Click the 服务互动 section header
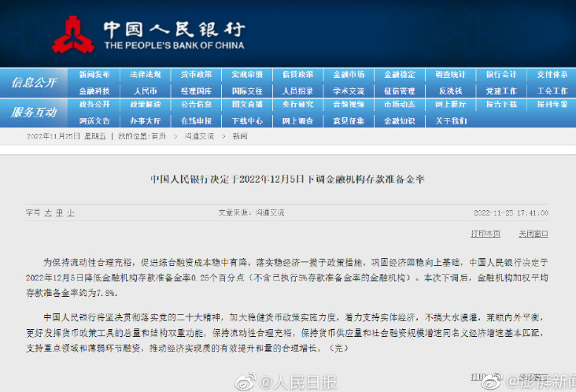Image resolution: width=576 pixels, height=392 pixels. [x=34, y=113]
